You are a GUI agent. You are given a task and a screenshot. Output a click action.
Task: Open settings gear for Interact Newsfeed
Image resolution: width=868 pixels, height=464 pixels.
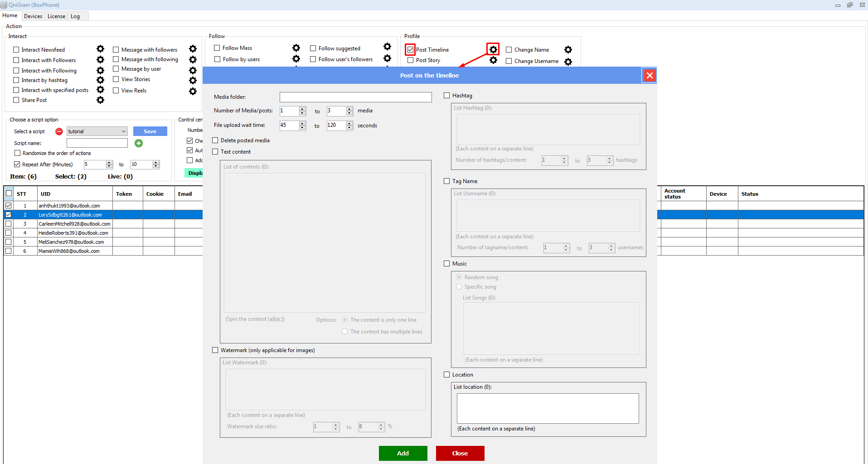(x=100, y=49)
